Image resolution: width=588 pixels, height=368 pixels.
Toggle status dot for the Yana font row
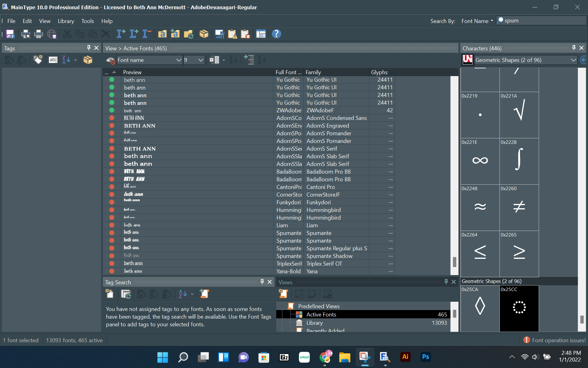(x=112, y=271)
